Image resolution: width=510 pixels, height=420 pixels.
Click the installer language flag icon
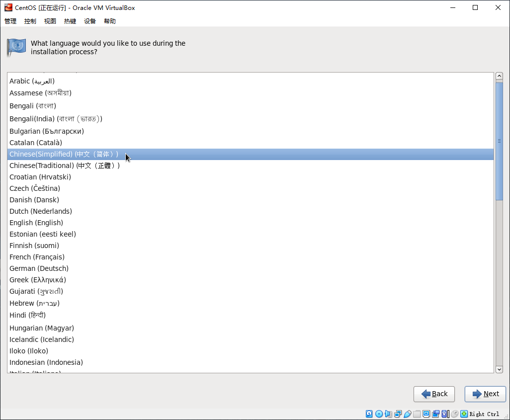[x=16, y=48]
